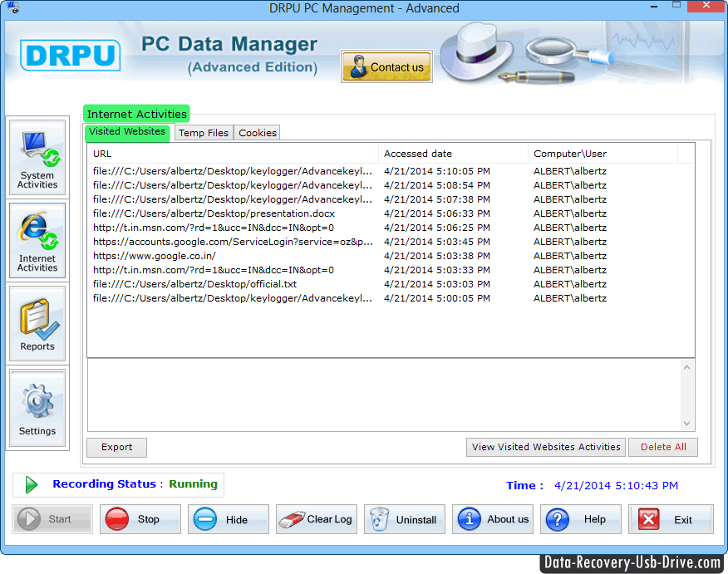Click the DRPU logo
Screen dimensions: 728x574
coord(70,55)
